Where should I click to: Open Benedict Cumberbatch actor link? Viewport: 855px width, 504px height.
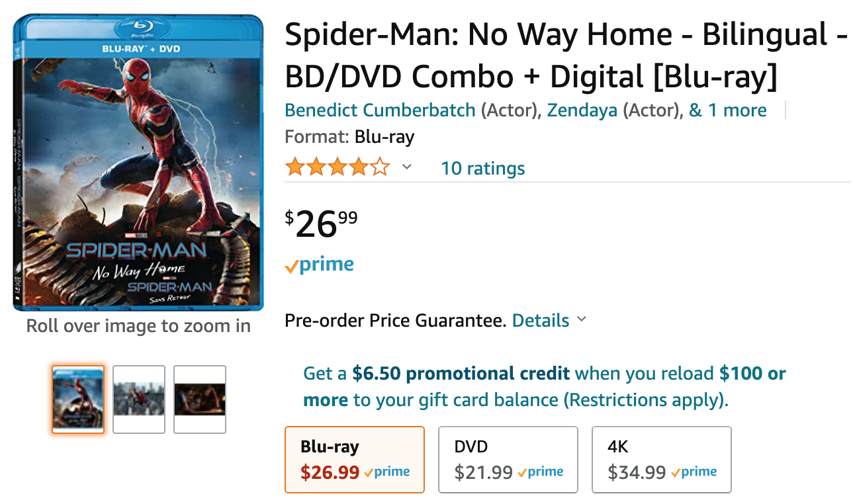(x=380, y=110)
